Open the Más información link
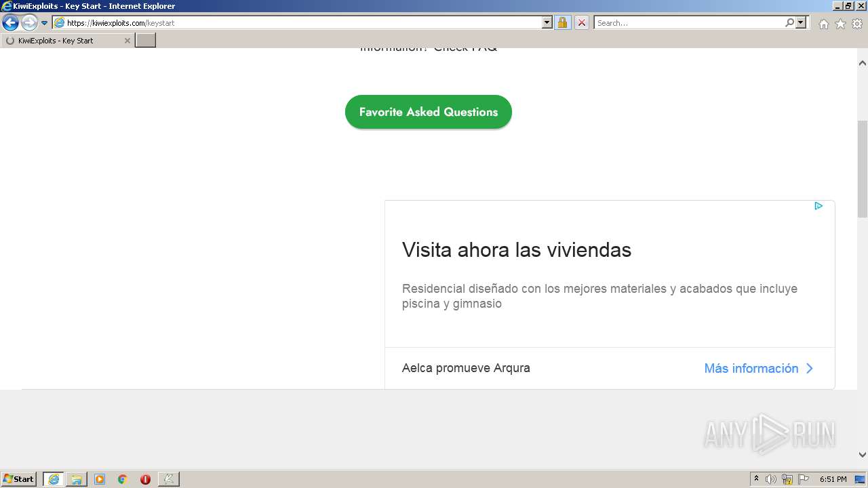This screenshot has height=488, width=868. click(751, 368)
